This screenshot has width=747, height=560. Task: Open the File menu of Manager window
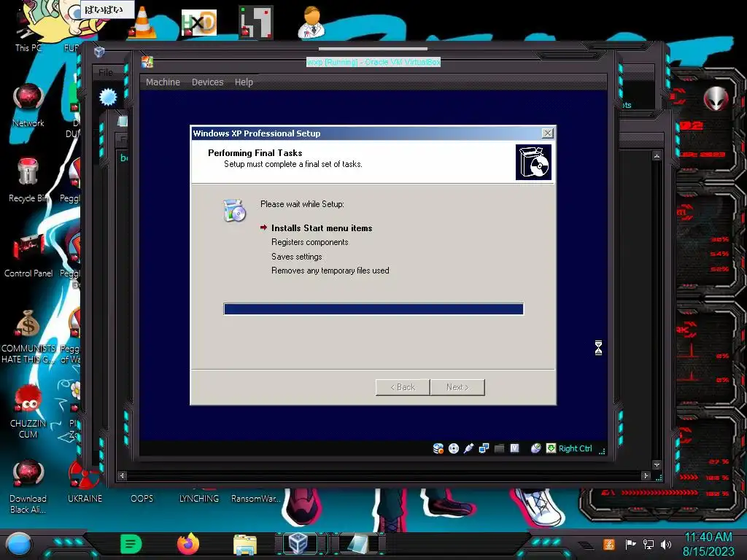(106, 72)
